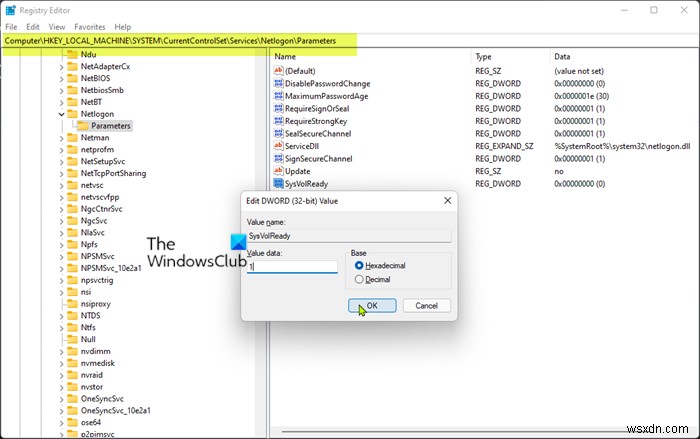Select the Hexadecimal base option
The height and width of the screenshot is (439, 700).
click(359, 265)
